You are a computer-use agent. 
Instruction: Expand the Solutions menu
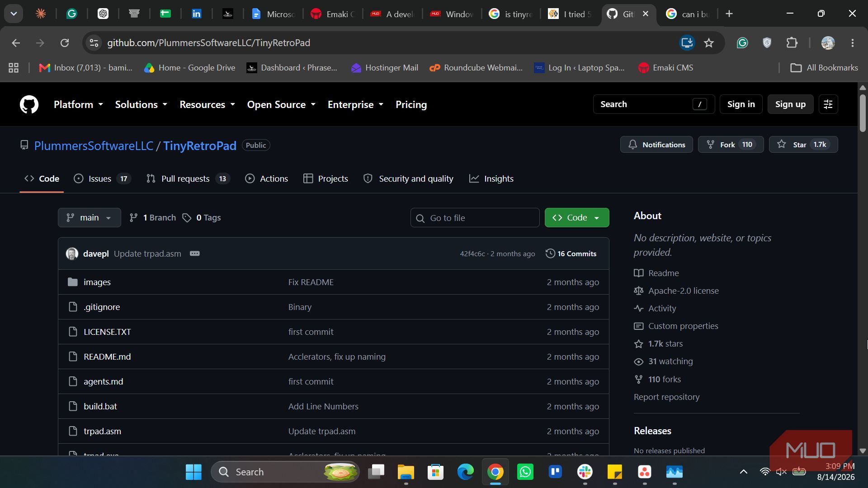[x=141, y=104]
